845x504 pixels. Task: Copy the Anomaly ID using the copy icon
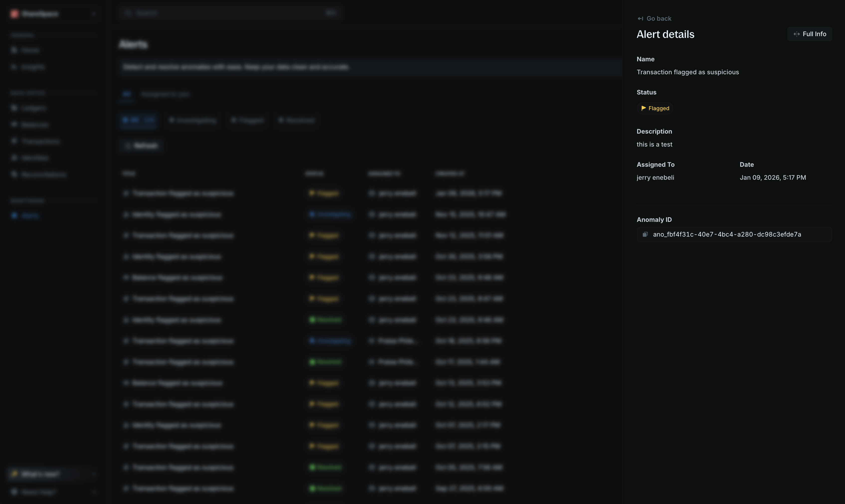pyautogui.click(x=645, y=234)
